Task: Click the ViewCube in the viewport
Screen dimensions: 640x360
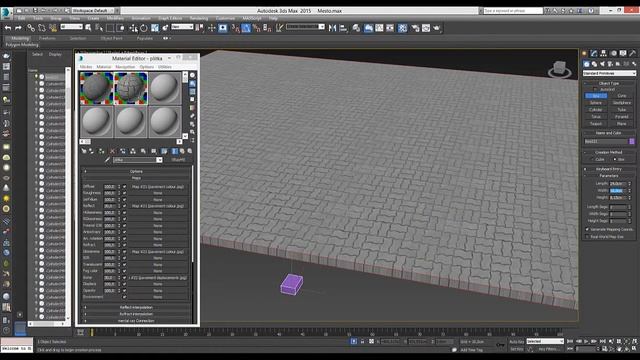Action: [x=560, y=69]
